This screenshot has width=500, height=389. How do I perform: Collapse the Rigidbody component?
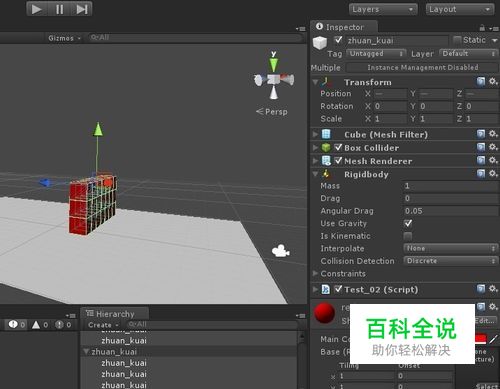315,174
